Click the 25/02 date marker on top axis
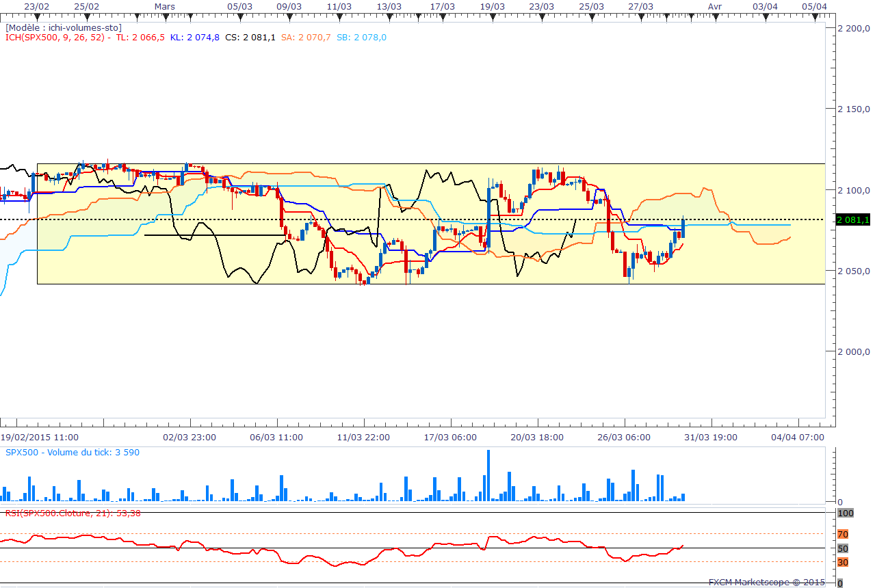 click(86, 6)
